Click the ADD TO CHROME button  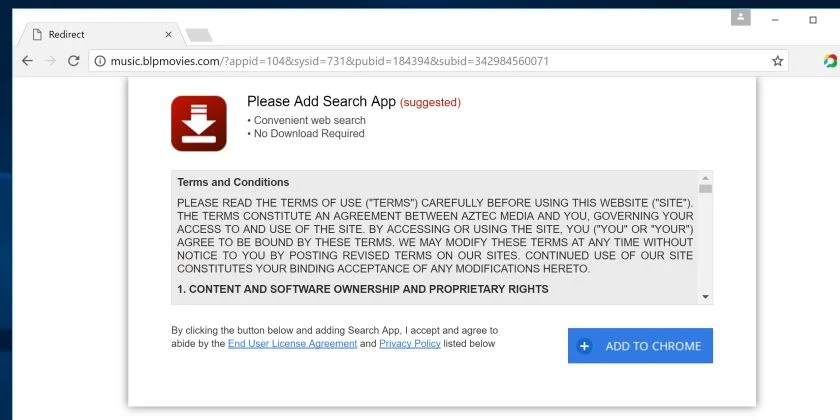[640, 346]
